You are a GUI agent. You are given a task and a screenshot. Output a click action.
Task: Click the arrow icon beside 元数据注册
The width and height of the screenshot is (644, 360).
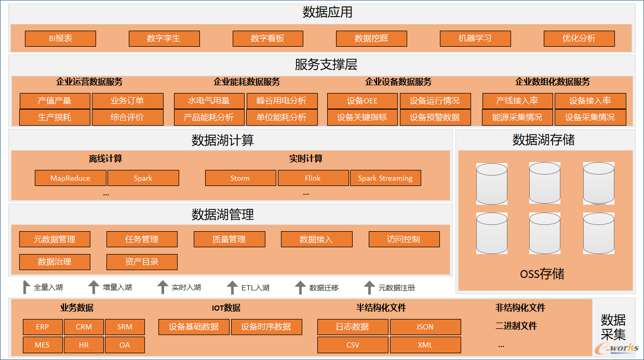(369, 287)
